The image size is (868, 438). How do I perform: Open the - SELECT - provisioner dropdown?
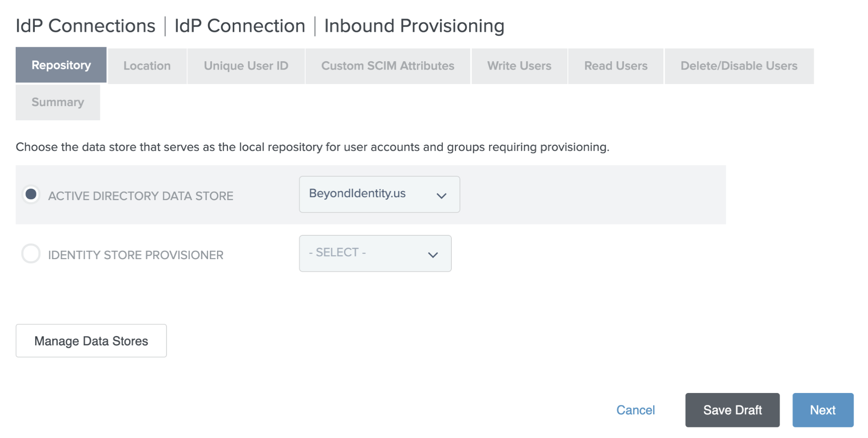tap(375, 254)
